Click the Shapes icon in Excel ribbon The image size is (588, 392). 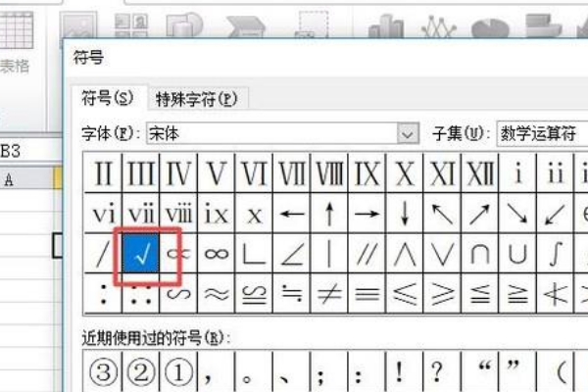click(x=184, y=25)
